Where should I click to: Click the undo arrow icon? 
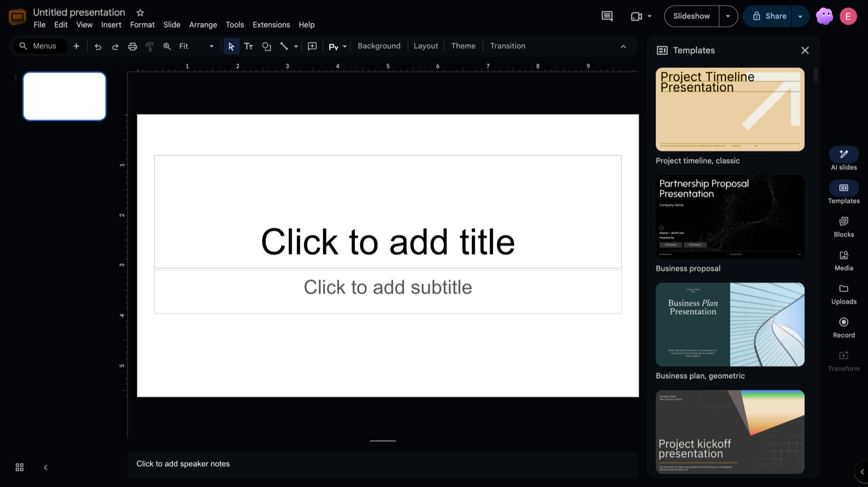coord(98,47)
